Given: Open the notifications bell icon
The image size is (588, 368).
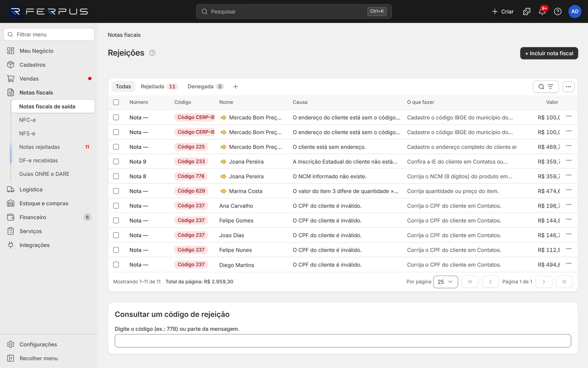Looking at the screenshot, I should tap(542, 11).
